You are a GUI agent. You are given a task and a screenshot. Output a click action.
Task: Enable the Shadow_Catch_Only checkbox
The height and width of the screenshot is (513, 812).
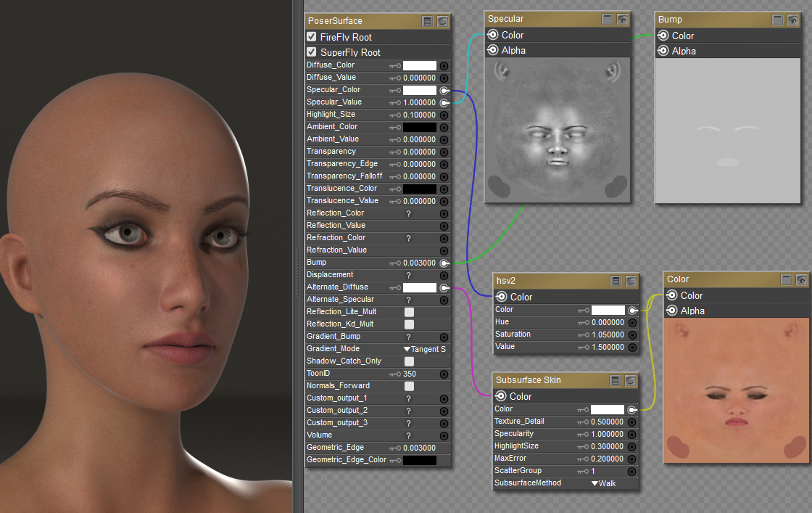click(x=409, y=361)
